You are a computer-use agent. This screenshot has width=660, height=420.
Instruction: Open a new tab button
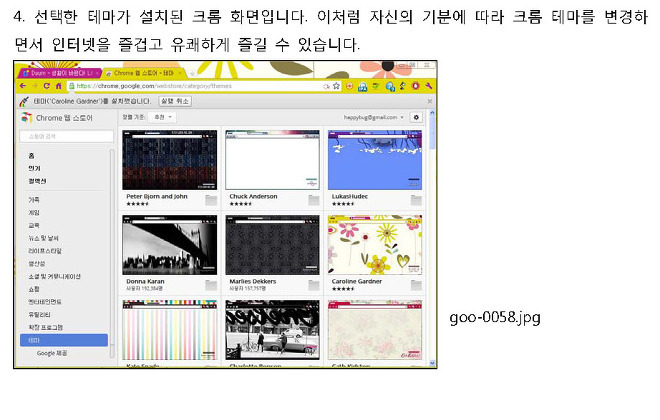click(x=192, y=74)
